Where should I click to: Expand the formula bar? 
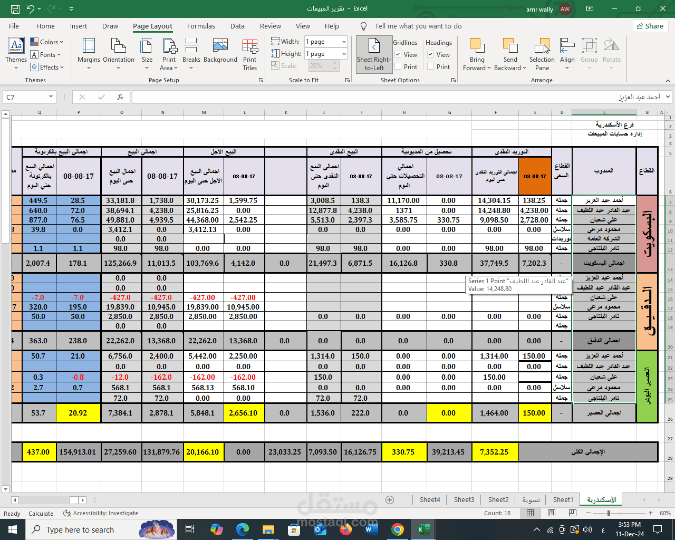point(668,97)
